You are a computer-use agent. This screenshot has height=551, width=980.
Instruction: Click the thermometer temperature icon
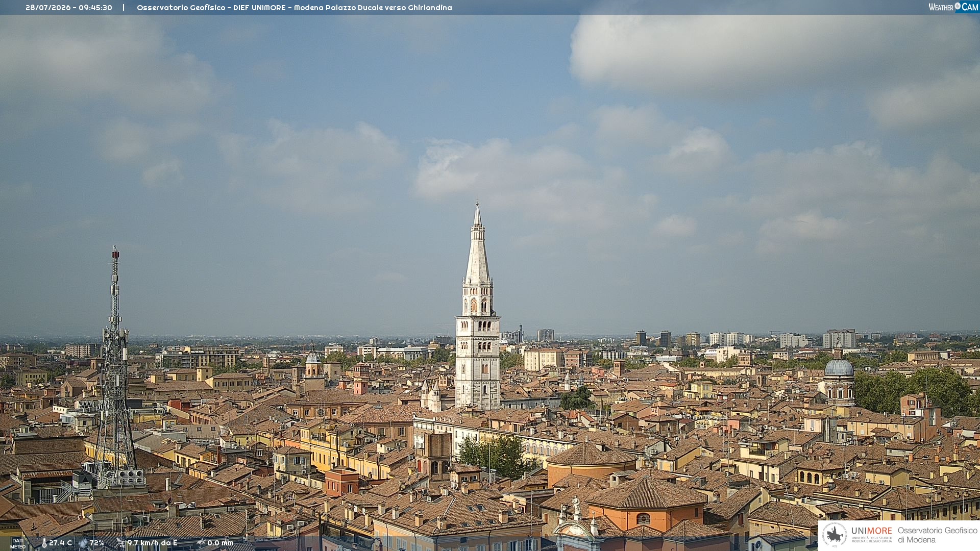pyautogui.click(x=44, y=543)
